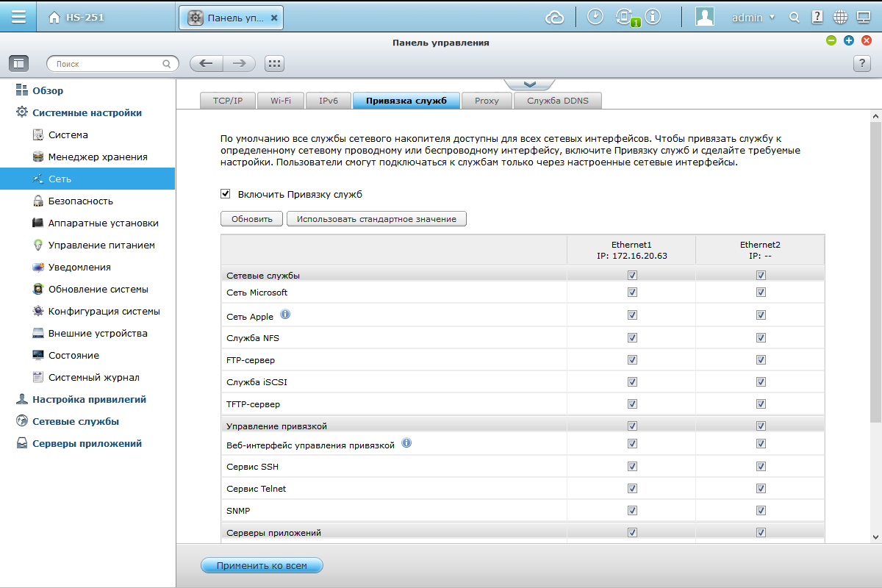
Task: Toggle Служба iSCSI checkbox for Ethernet1
Action: (x=632, y=382)
